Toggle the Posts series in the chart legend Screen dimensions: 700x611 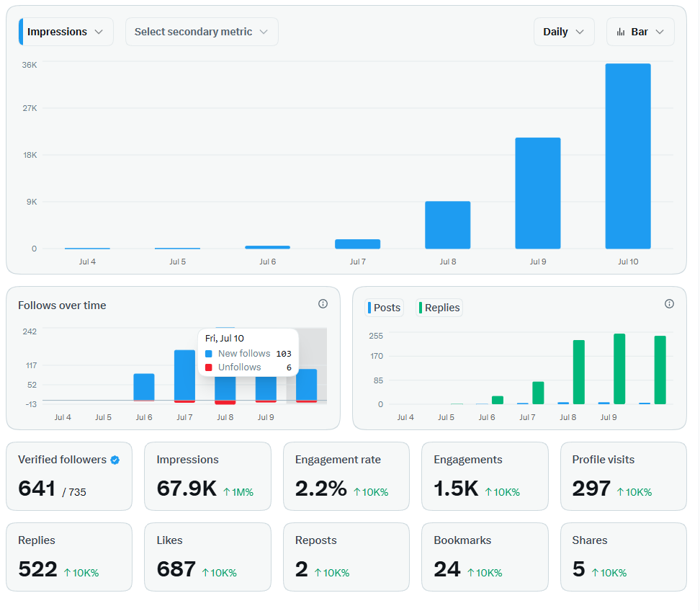tap(384, 308)
